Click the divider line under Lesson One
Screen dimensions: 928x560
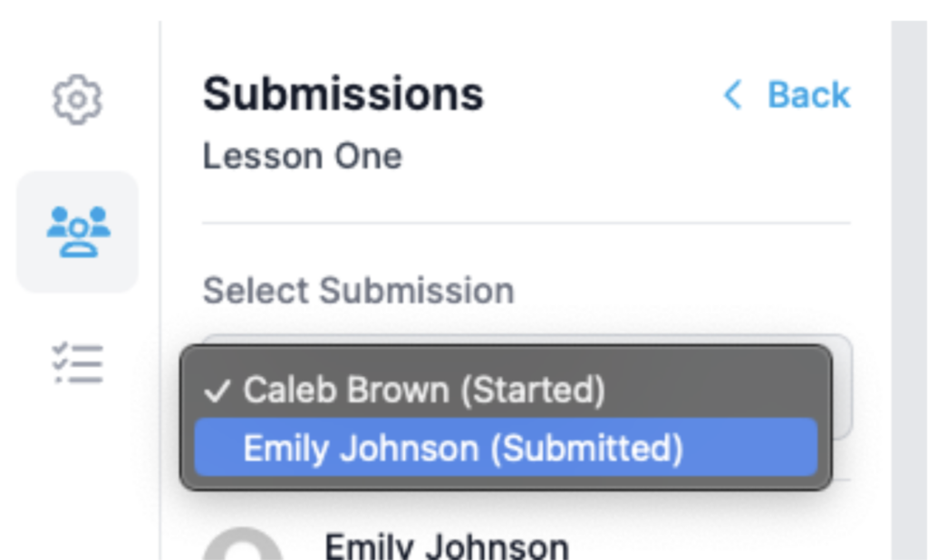click(x=526, y=222)
